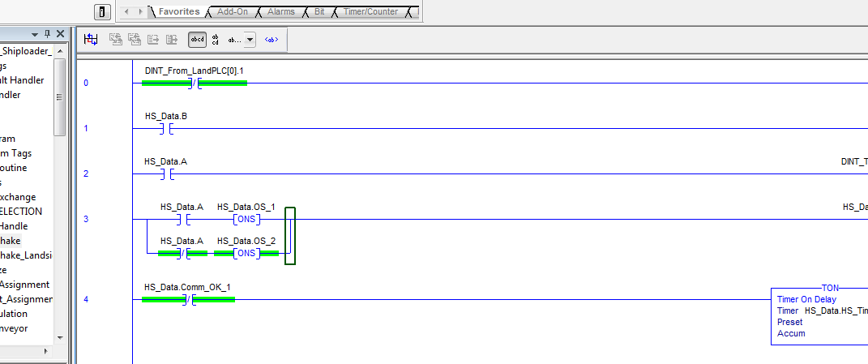Click the stacked 'ab cd' toolbar icon
The width and height of the screenshot is (868, 364).
click(215, 39)
